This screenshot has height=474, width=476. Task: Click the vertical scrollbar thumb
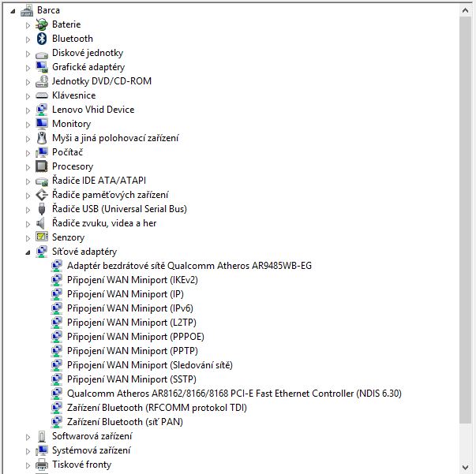(x=465, y=220)
